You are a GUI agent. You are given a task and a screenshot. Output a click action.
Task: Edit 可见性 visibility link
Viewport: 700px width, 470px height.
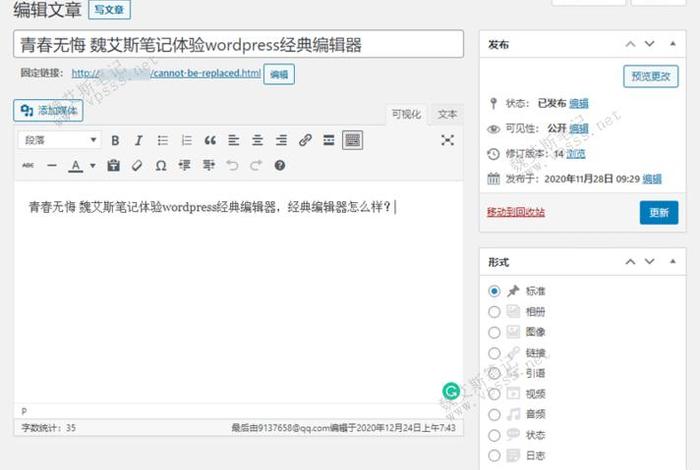point(579,129)
